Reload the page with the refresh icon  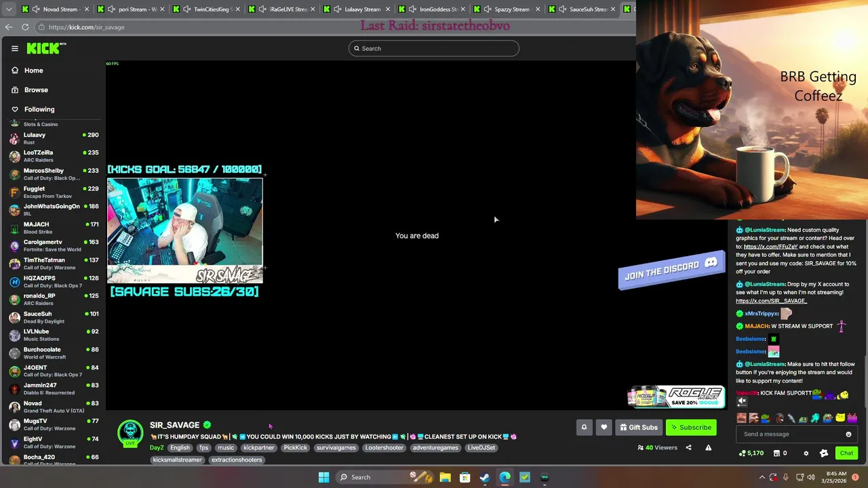click(25, 27)
